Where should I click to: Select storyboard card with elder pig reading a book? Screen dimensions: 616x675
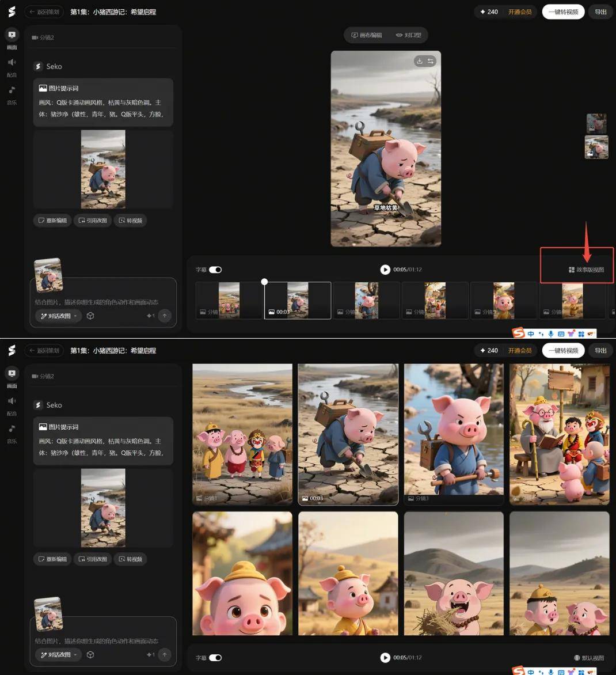click(559, 434)
